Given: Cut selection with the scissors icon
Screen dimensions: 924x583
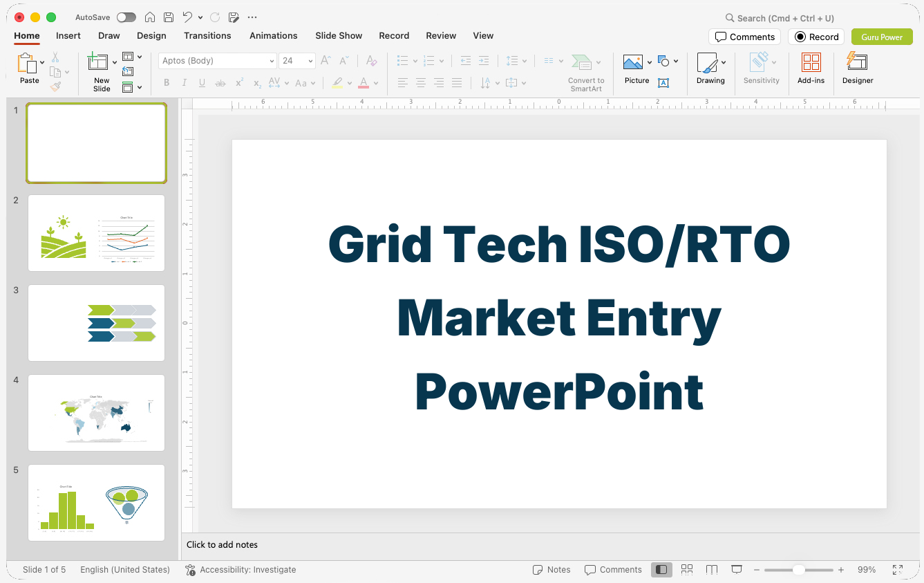Looking at the screenshot, I should tap(55, 57).
